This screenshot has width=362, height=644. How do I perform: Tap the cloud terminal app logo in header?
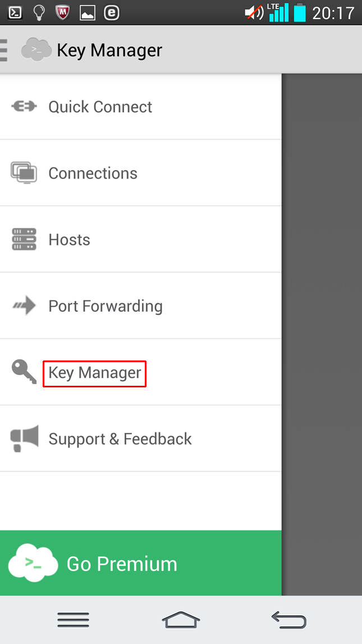pos(36,50)
